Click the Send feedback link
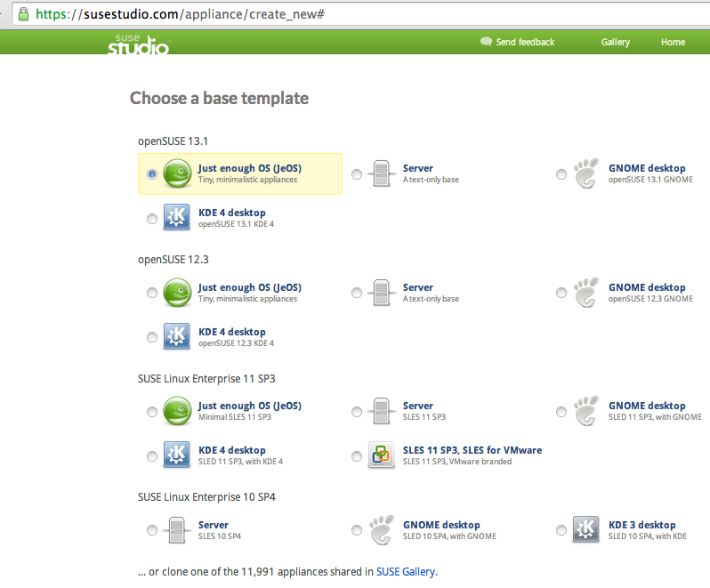The image size is (710, 588). point(525,42)
